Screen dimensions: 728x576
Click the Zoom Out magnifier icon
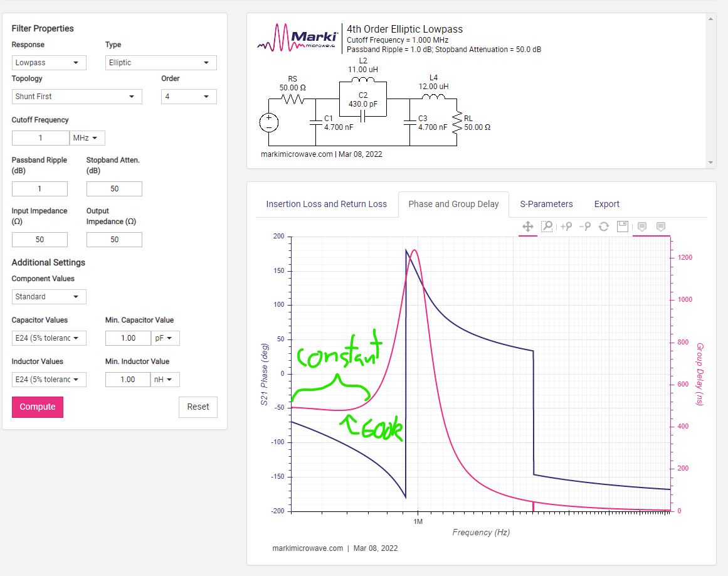tap(584, 227)
